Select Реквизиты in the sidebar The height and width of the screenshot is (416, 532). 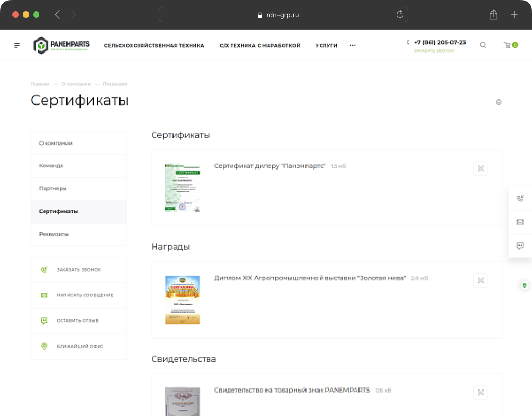click(54, 234)
